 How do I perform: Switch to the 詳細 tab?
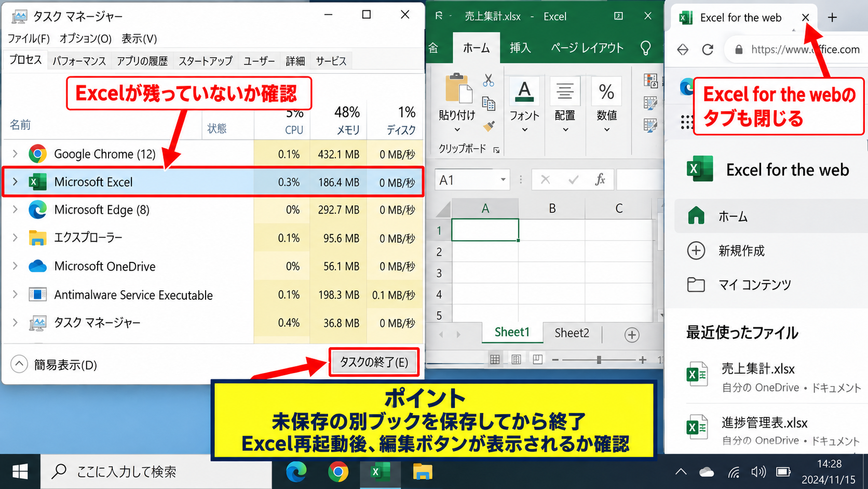[x=295, y=61]
